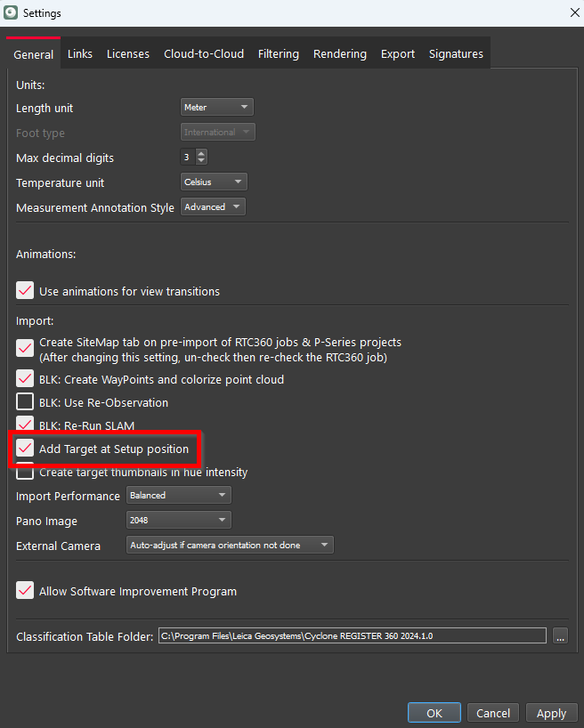Decrease Max decimal digits with down arrow

tap(201, 161)
